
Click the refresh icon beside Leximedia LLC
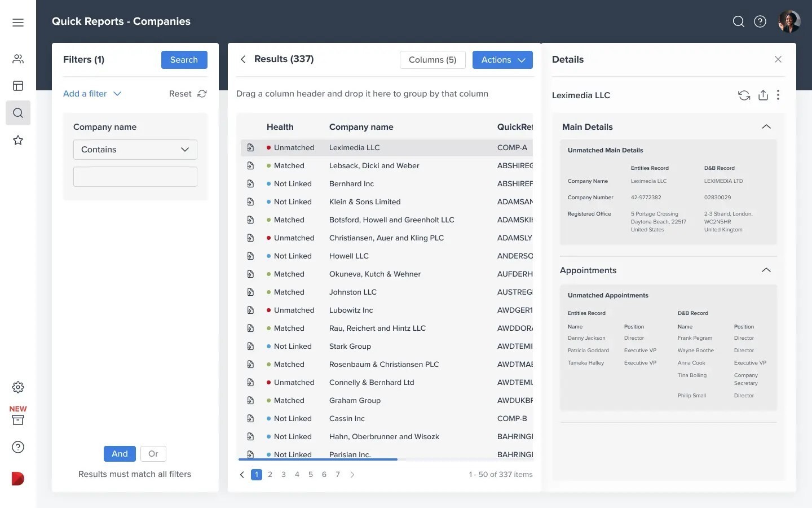[744, 95]
